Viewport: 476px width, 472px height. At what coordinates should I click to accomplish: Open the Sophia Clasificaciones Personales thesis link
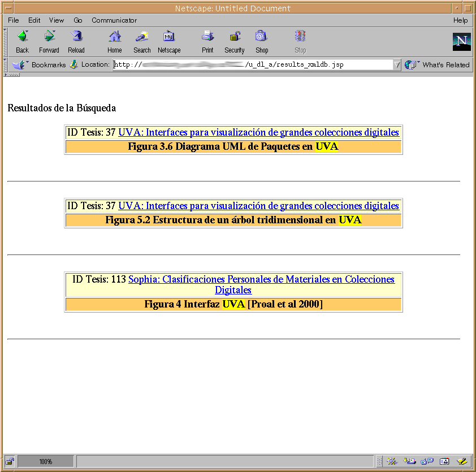coord(261,280)
